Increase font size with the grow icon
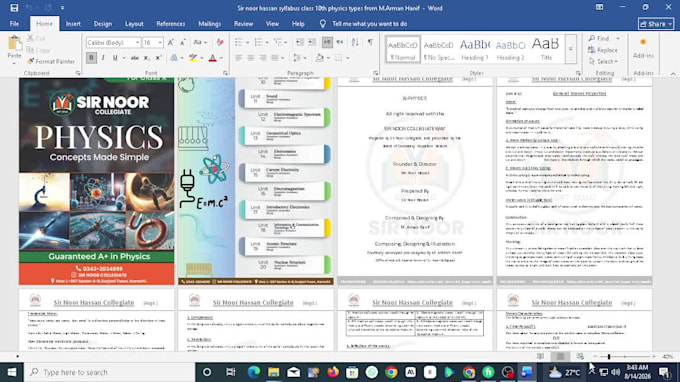 coord(171,42)
